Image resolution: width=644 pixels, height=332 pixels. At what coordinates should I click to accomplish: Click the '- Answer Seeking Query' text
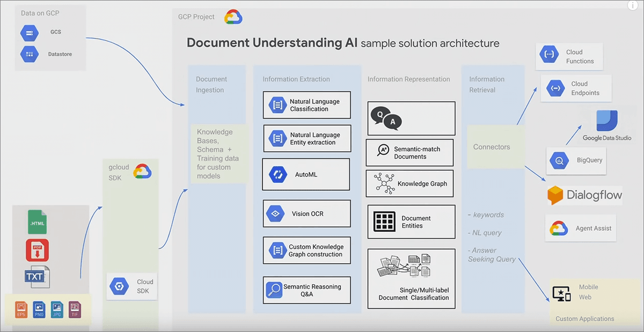pos(492,255)
